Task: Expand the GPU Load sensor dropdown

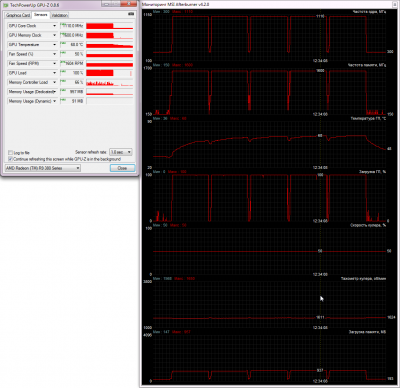Action: tap(55, 73)
